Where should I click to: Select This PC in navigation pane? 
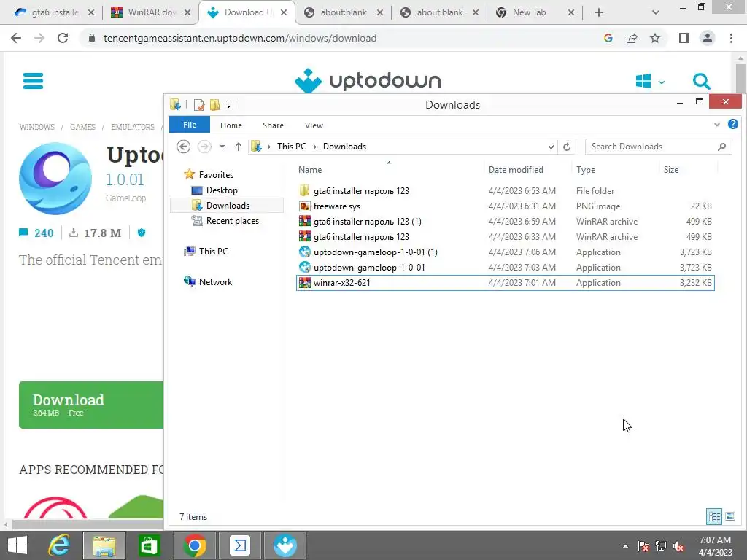[213, 251]
